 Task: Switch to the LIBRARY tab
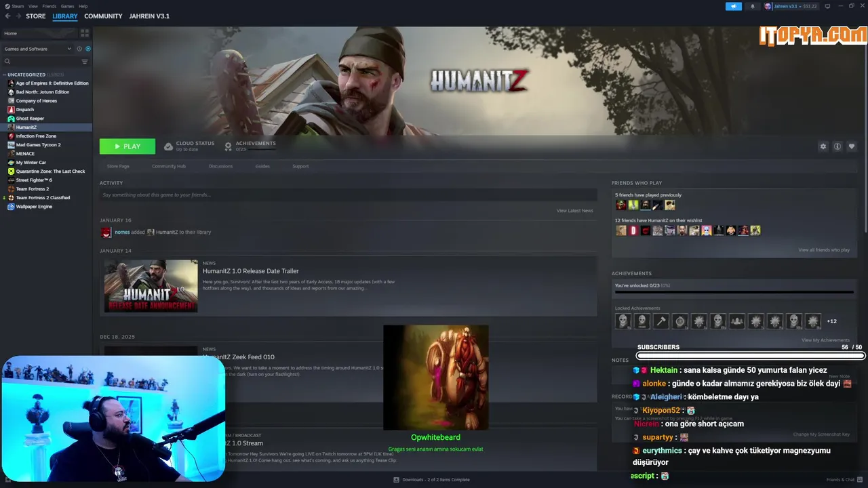pos(65,16)
